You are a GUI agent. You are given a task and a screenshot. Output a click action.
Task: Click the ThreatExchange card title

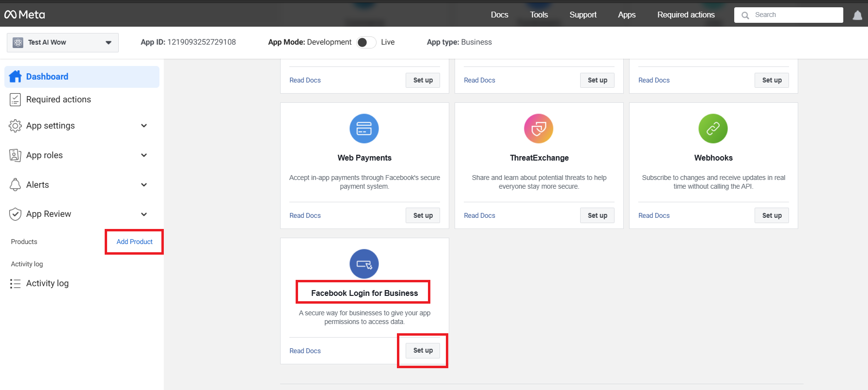539,158
